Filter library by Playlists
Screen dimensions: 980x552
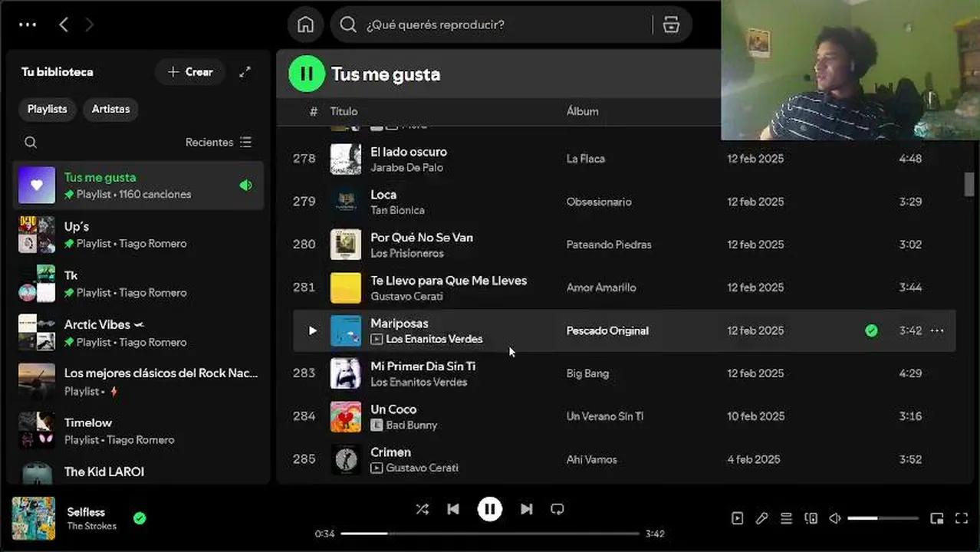(48, 109)
